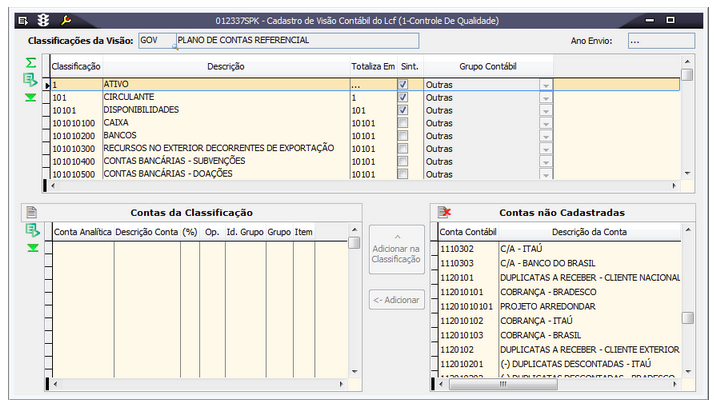The height and width of the screenshot is (406, 716).
Task: Click the Adicionar na Classificação button
Action: [395, 250]
